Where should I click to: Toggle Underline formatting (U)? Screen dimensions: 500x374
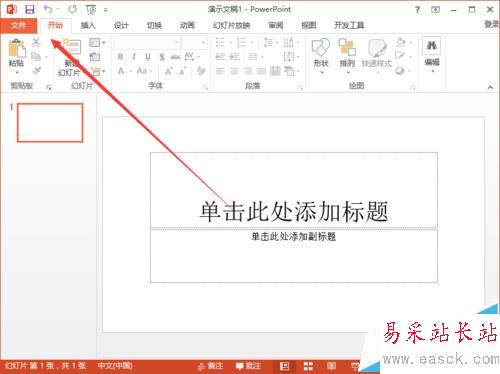coord(148,57)
